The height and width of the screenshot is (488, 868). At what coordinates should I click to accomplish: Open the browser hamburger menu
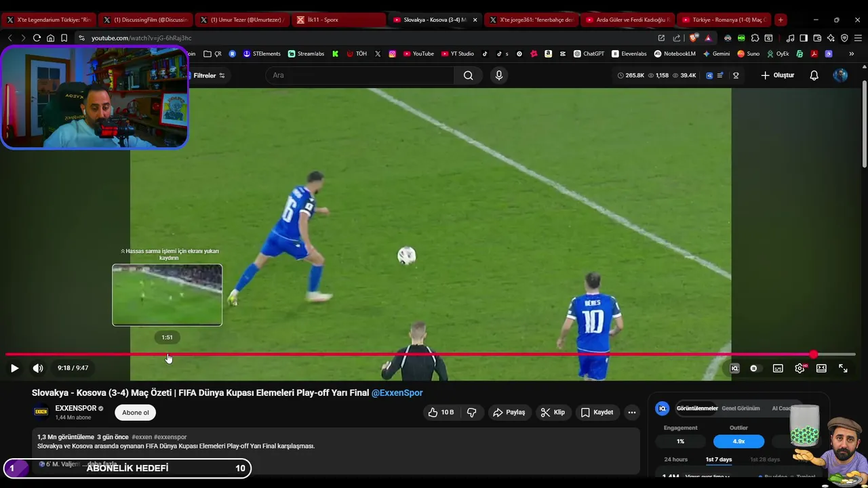click(859, 38)
